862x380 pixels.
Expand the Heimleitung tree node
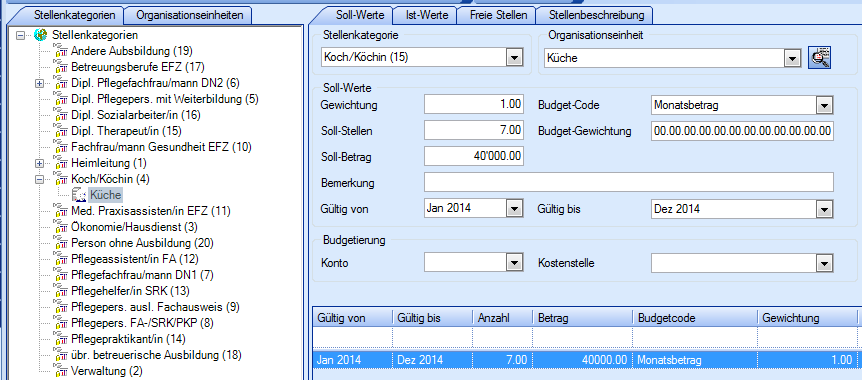coord(39,163)
